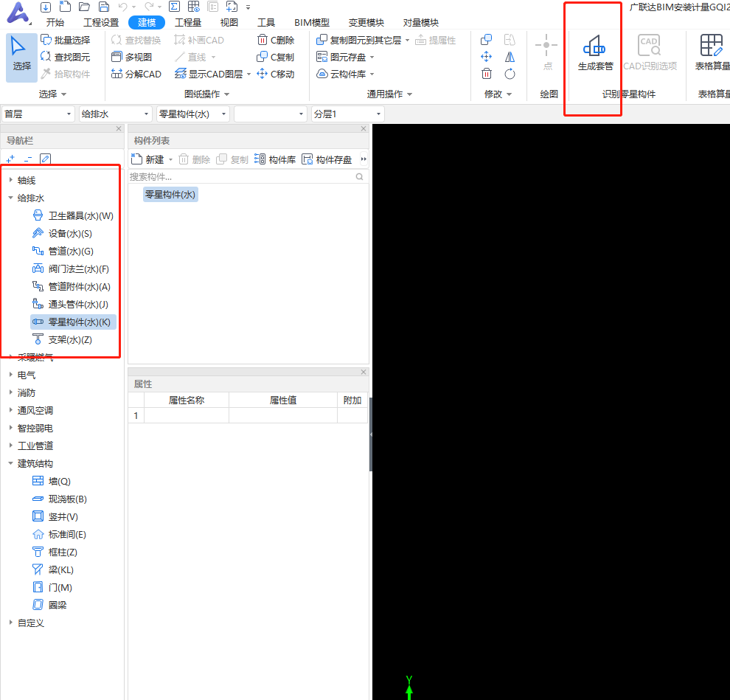
Task: Click 云构件库 in the ribbon
Action: click(341, 74)
